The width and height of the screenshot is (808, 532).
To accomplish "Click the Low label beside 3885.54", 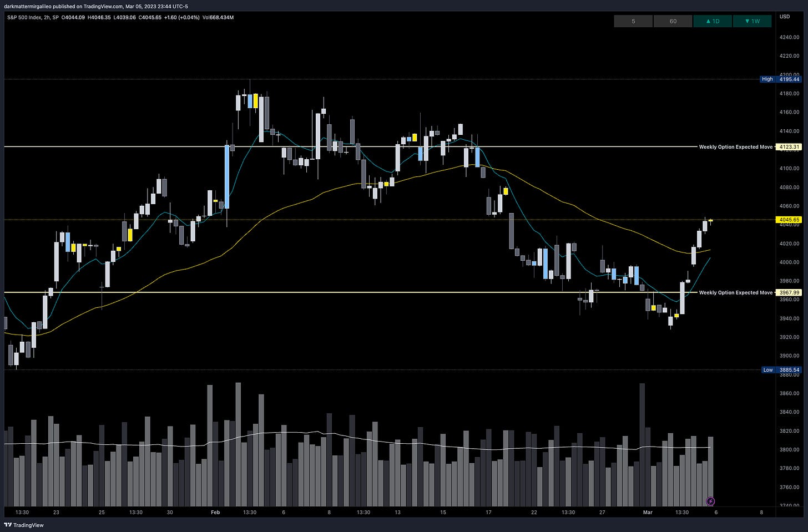I will tap(767, 369).
